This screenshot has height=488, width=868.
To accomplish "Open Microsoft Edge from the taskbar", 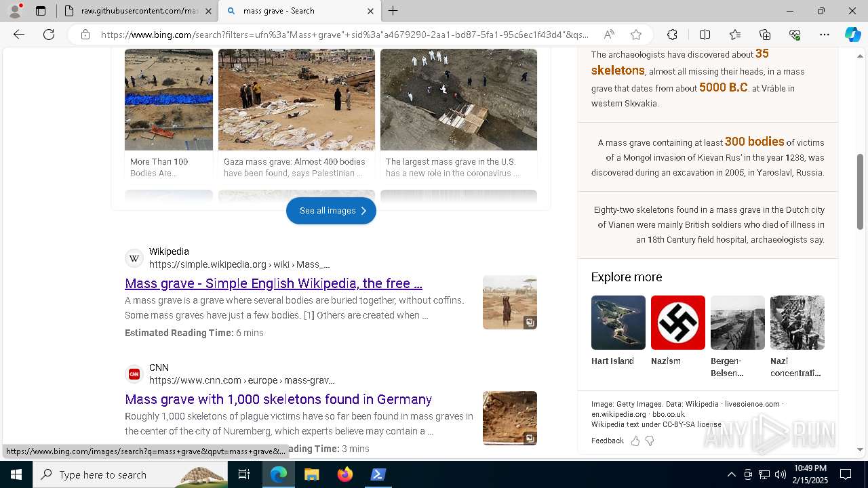I will [279, 474].
